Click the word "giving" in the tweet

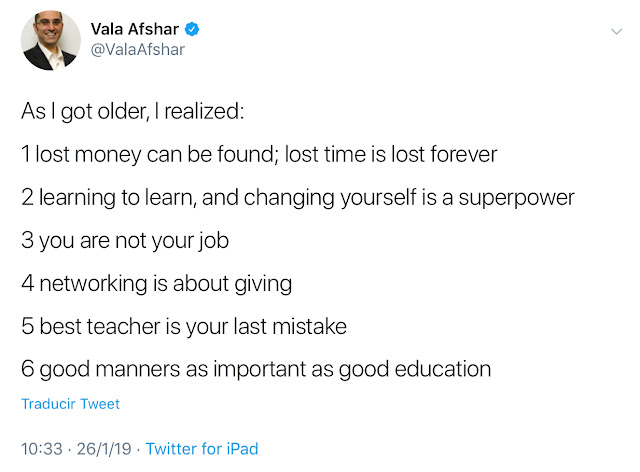coord(261,283)
